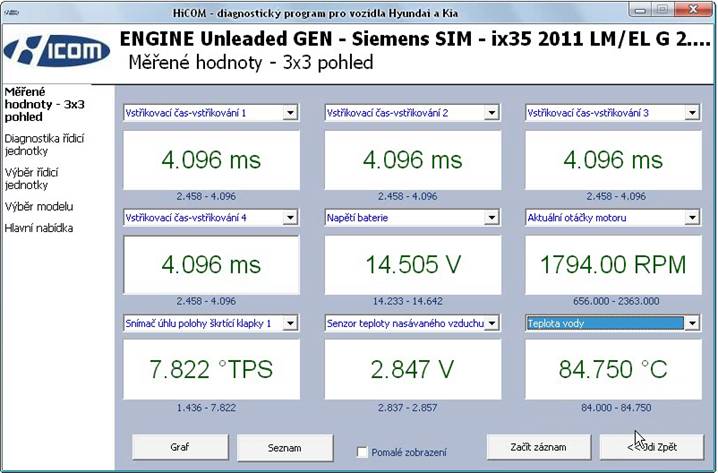This screenshot has height=473, width=718.
Task: Expand the Vstřikovací čas-vstřikování 2 dropdown
Action: [491, 113]
